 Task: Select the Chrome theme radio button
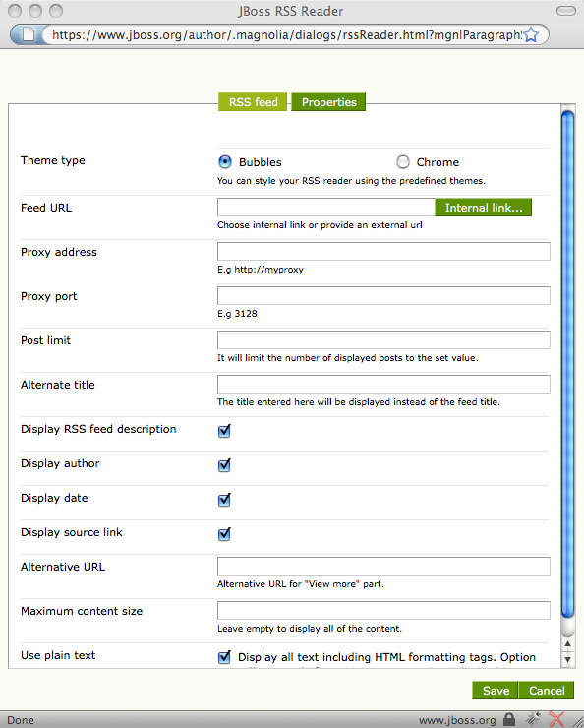pos(403,162)
